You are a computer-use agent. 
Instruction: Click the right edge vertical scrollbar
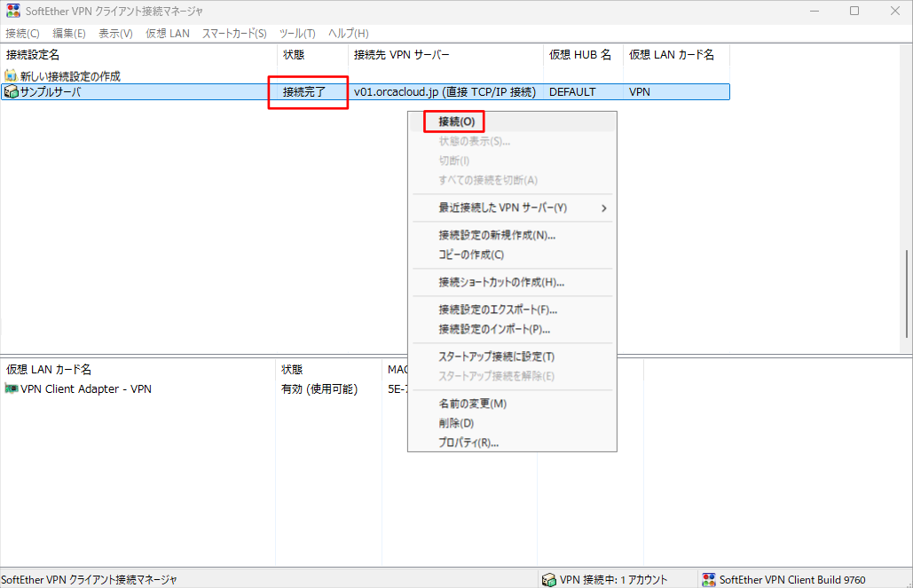pos(907,294)
